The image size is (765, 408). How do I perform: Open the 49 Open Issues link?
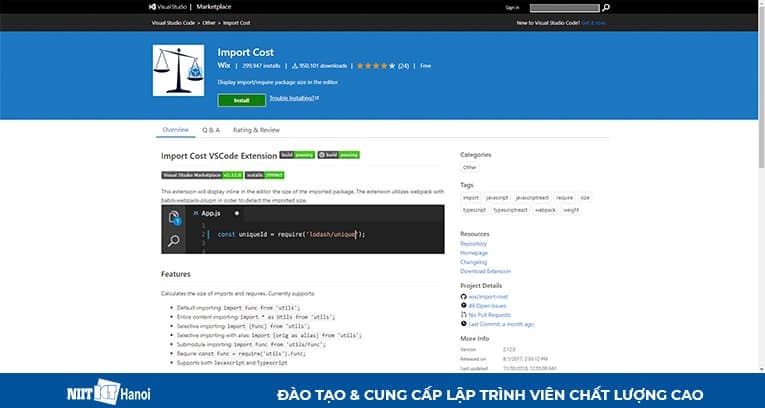pyautogui.click(x=487, y=306)
